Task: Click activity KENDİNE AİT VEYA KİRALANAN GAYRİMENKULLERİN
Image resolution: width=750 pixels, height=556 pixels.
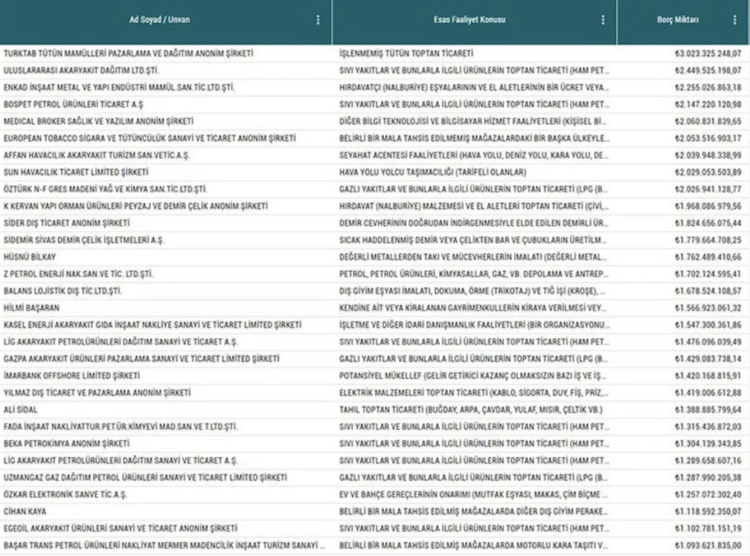Action: click(x=474, y=308)
